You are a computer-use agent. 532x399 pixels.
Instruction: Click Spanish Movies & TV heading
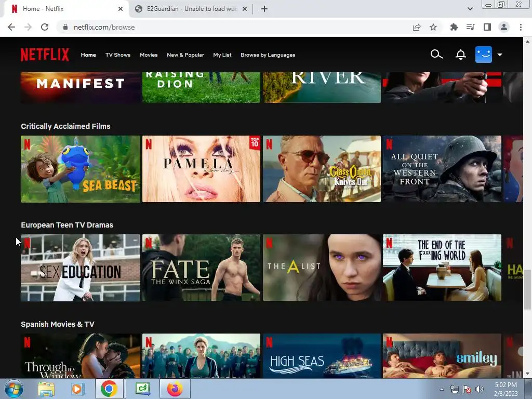[x=57, y=324]
